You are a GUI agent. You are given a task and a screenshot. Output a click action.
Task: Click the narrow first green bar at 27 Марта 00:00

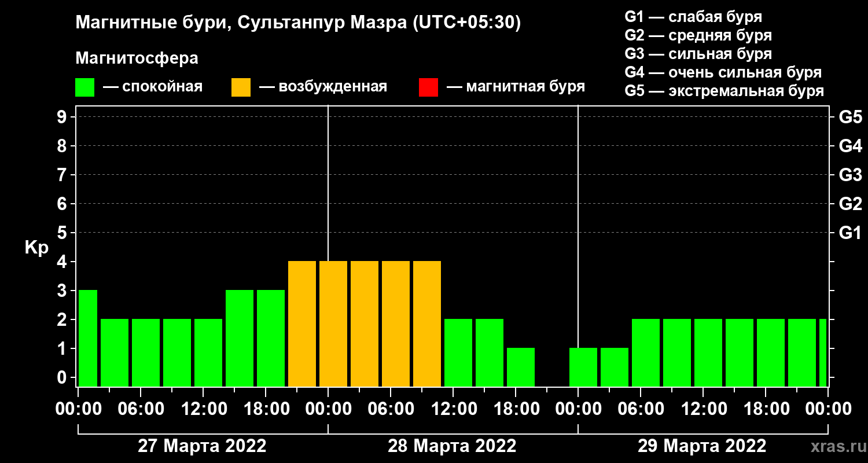[x=88, y=338]
